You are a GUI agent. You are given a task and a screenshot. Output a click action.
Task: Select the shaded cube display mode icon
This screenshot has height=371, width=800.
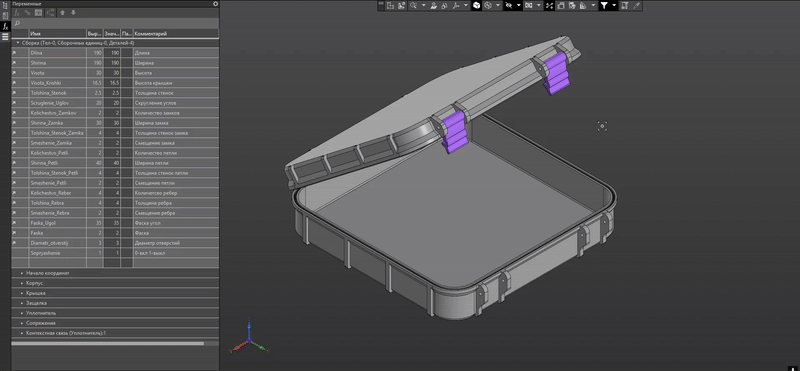click(x=476, y=6)
